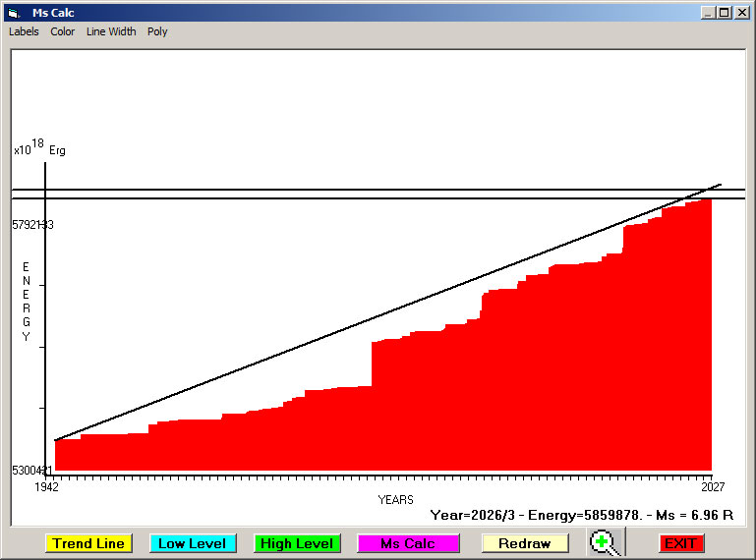
Task: Click the 2027 end year axis label
Action: (712, 486)
